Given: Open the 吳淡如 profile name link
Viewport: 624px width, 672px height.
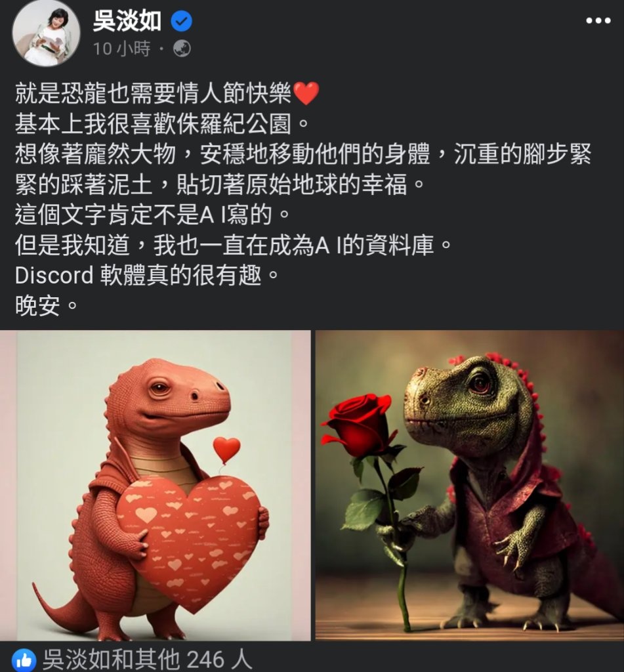Looking at the screenshot, I should point(127,21).
